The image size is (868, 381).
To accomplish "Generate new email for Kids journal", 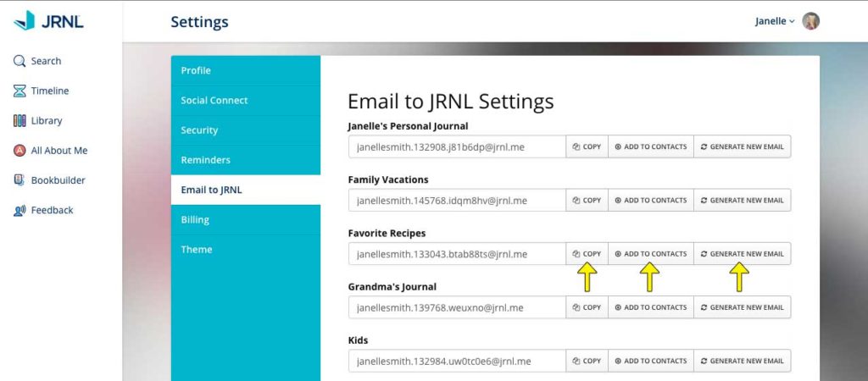I will click(743, 361).
